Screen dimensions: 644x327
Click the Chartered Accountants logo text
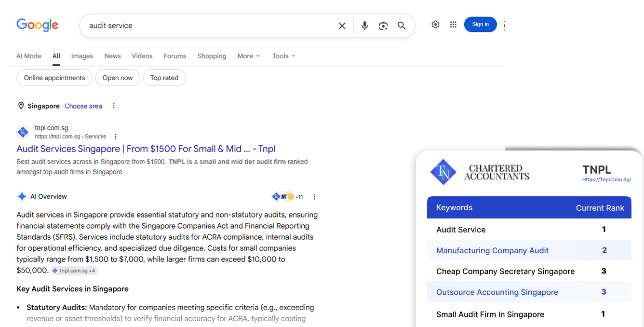point(496,172)
